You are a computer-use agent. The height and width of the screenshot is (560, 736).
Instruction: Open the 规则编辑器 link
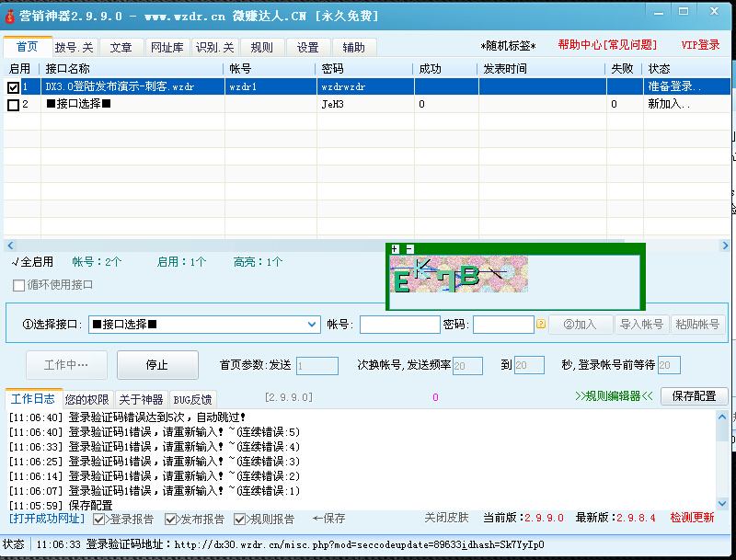point(614,396)
